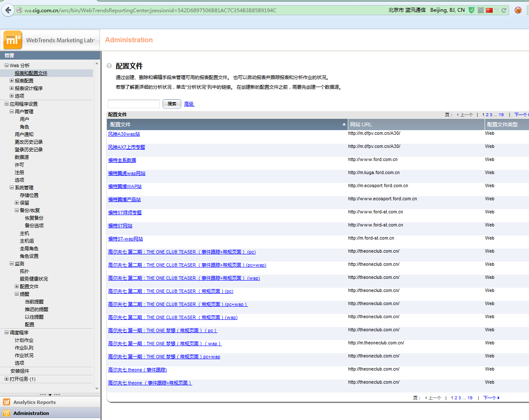Click the sidebar scrollbar down arrow
Image resolution: width=529 pixels, height=420 pixels.
coord(97,389)
